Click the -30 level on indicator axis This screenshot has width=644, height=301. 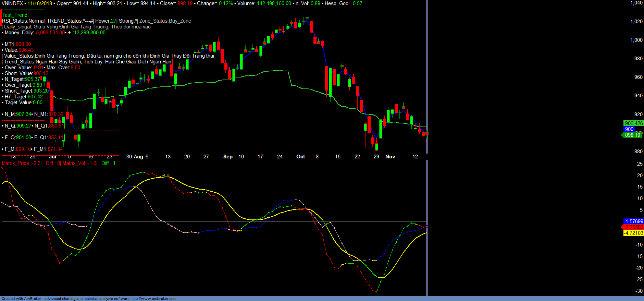(639, 291)
